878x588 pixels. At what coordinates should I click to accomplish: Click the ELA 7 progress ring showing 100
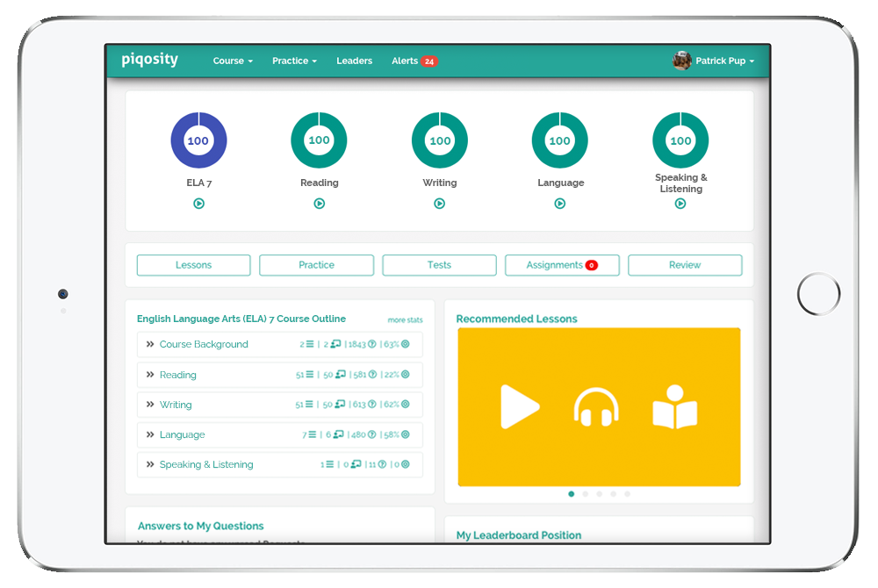(198, 140)
